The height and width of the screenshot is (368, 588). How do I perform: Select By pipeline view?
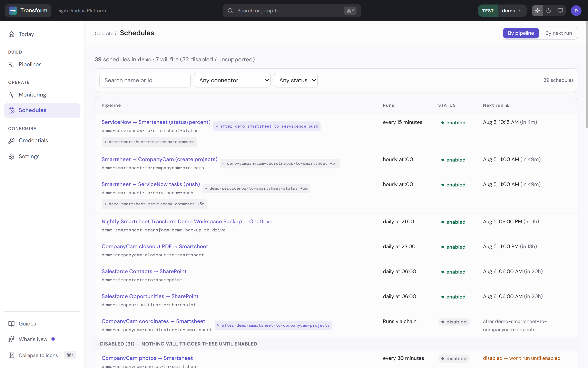[x=521, y=33]
